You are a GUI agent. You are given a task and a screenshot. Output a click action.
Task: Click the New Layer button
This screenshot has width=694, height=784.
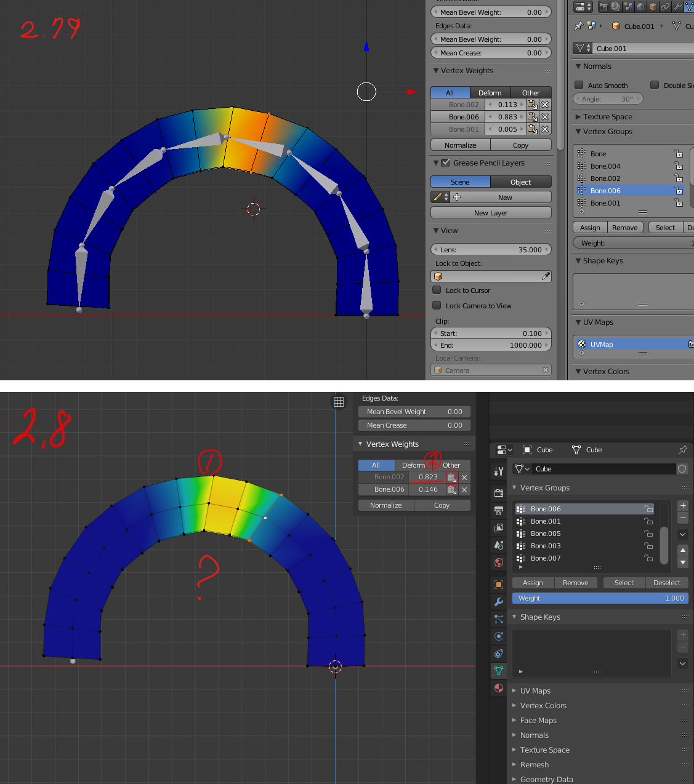pyautogui.click(x=491, y=213)
